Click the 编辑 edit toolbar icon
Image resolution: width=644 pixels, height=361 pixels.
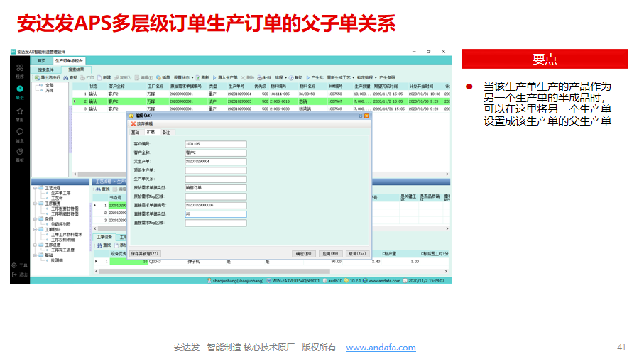click(x=137, y=77)
